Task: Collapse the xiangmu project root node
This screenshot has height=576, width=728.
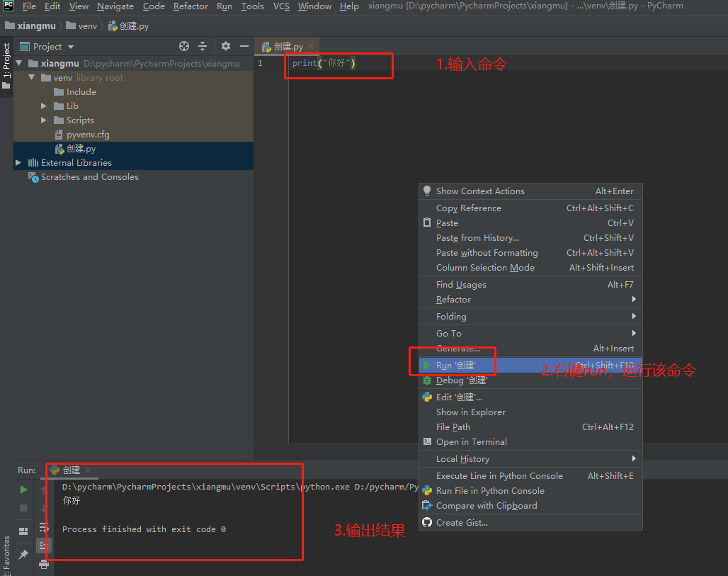Action: pyautogui.click(x=19, y=63)
